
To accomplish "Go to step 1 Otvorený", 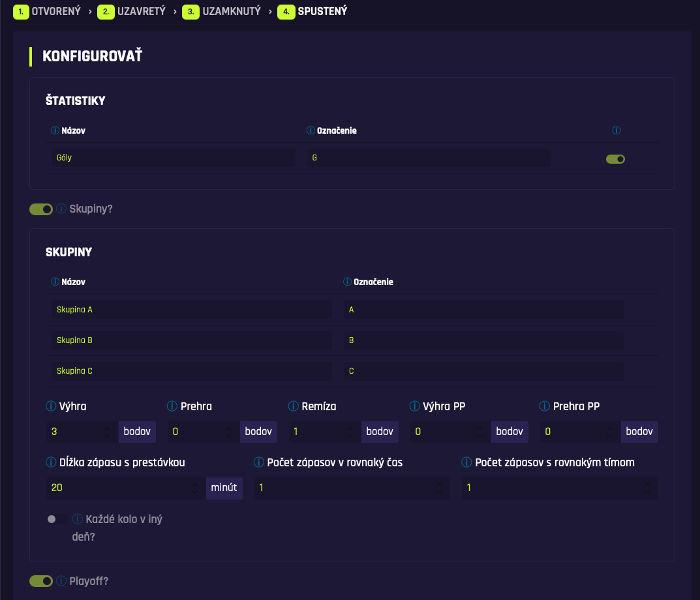I will 51,11.
